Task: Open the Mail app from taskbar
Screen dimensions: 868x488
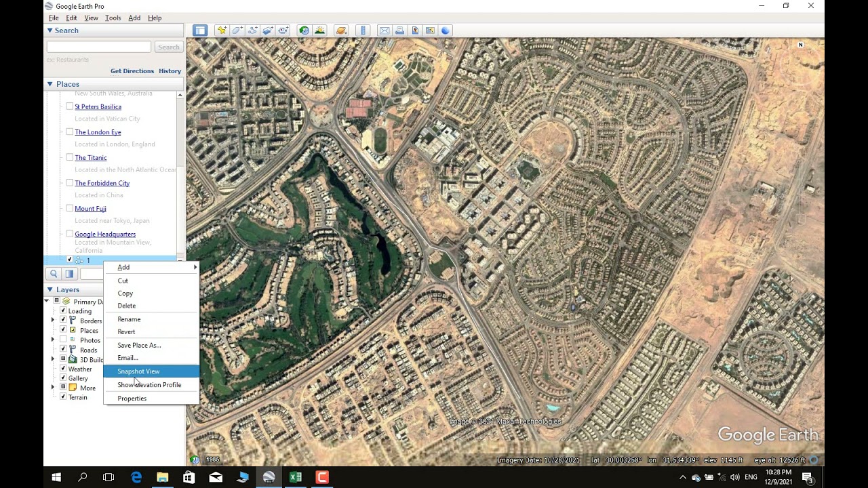Action: click(x=216, y=477)
